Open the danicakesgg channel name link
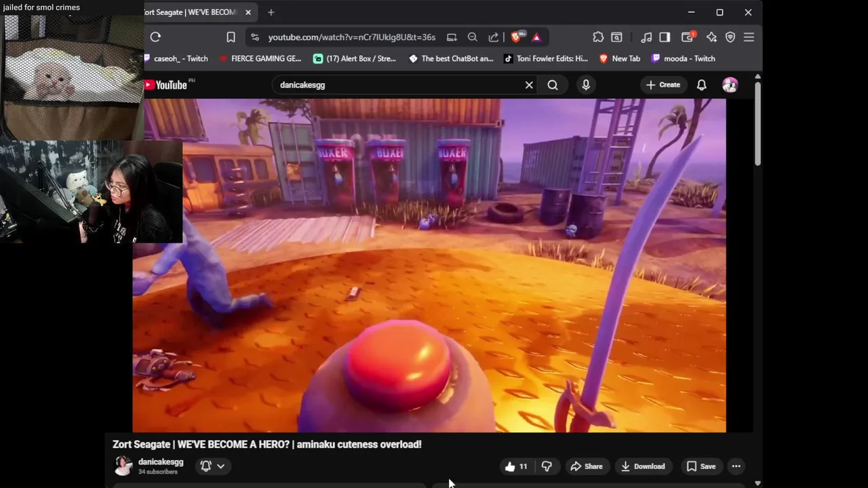The height and width of the screenshot is (488, 868). 161,462
